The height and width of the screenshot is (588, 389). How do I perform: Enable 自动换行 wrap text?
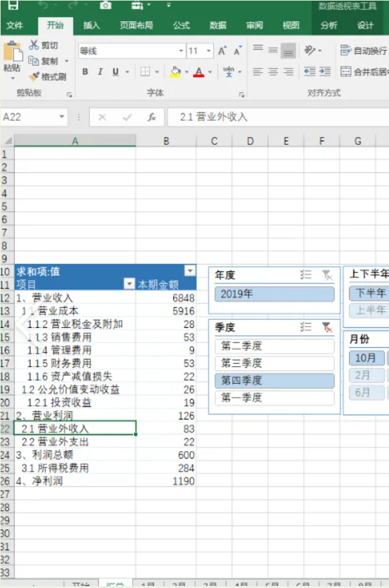(363, 50)
